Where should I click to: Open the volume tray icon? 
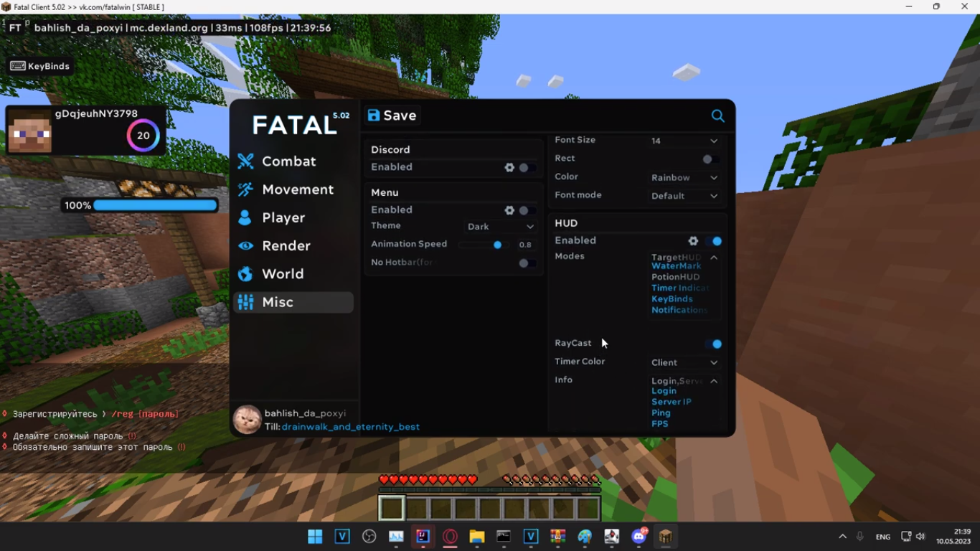(x=920, y=537)
